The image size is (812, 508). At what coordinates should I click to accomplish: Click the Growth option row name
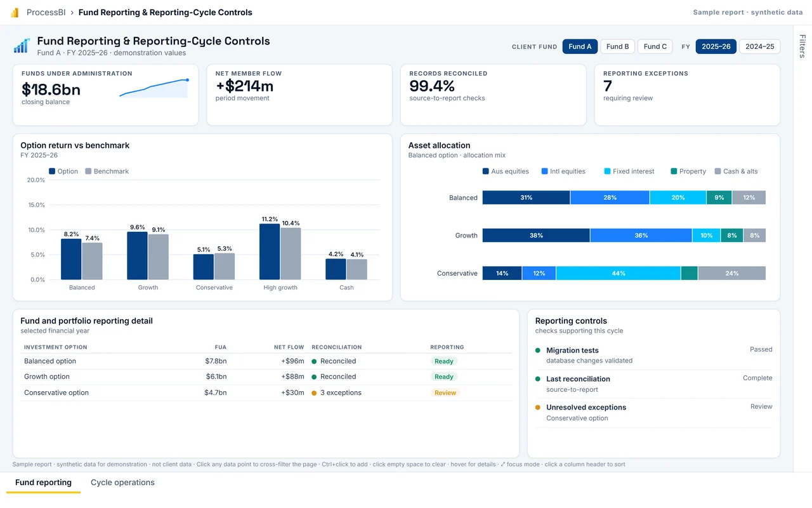click(x=47, y=377)
